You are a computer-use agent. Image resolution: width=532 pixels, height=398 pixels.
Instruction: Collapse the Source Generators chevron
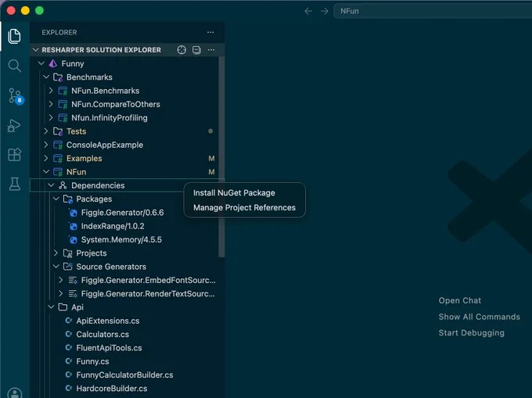tap(56, 267)
